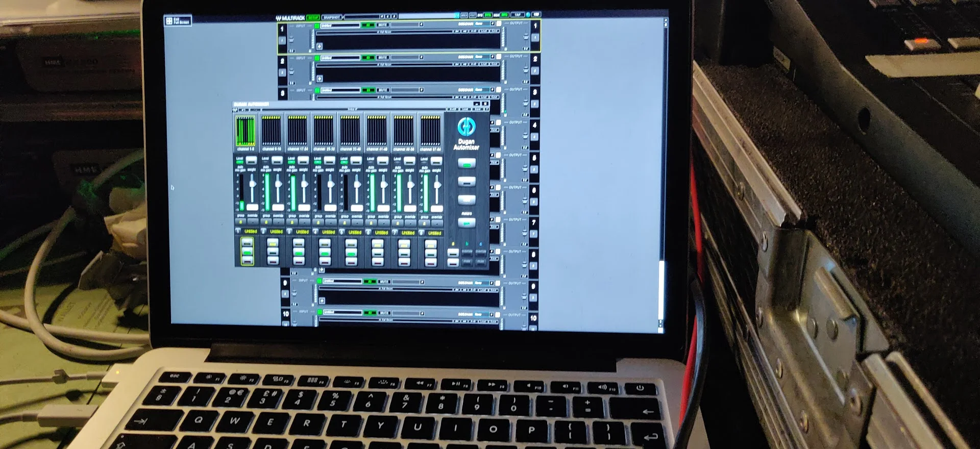Open rack 2 Sidechain None dropdown
Image resolution: width=980 pixels, height=449 pixels.
(485, 56)
